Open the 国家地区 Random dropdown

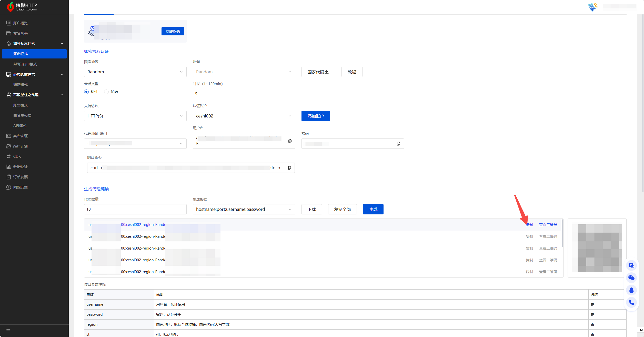[x=135, y=72]
